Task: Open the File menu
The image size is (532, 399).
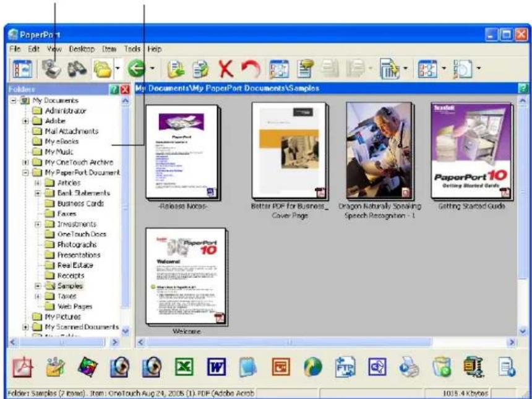Action: (x=15, y=49)
